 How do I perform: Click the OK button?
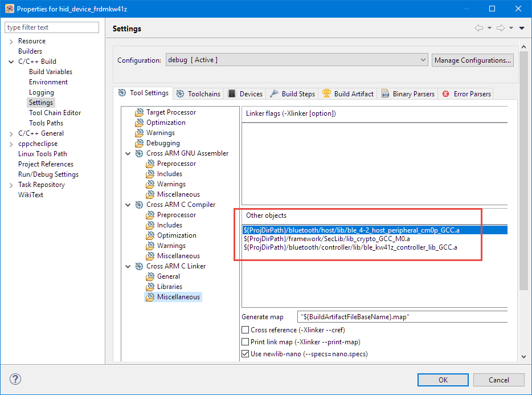(x=443, y=380)
